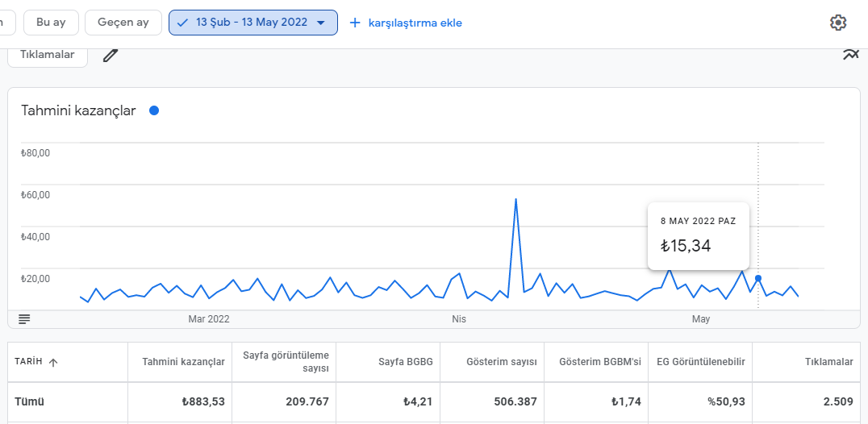Screen dimensions: 868x424
Task: Click the sort arrow next to TARİH
Action: (x=53, y=363)
